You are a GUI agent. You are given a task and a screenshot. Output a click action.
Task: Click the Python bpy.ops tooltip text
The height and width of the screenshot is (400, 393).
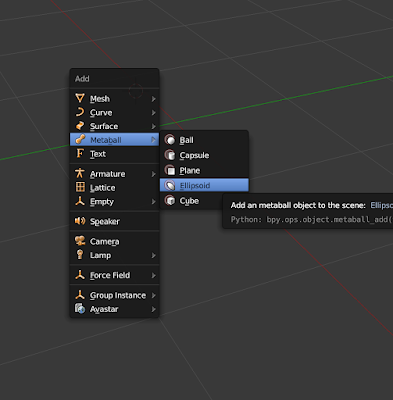pos(312,219)
